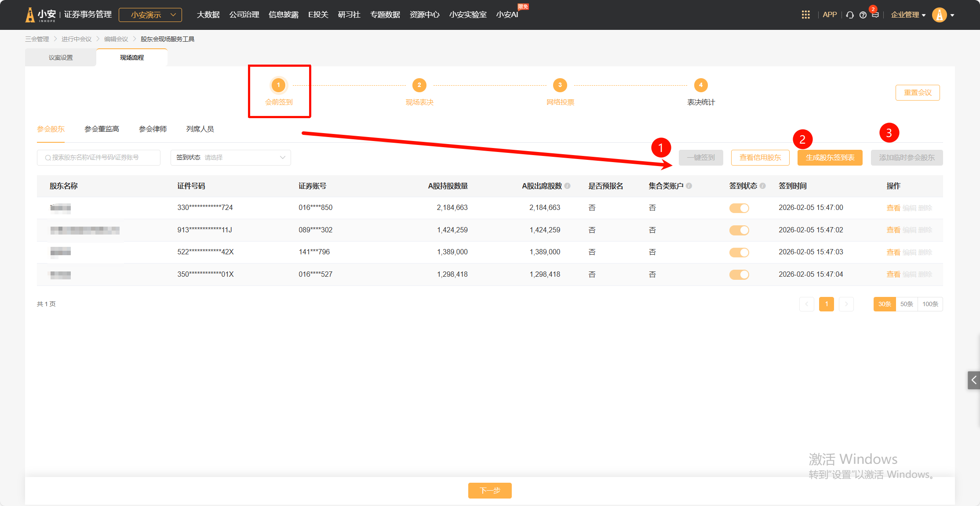980x506 pixels.
Task: Switch to the 议案设置 tab
Action: point(61,58)
